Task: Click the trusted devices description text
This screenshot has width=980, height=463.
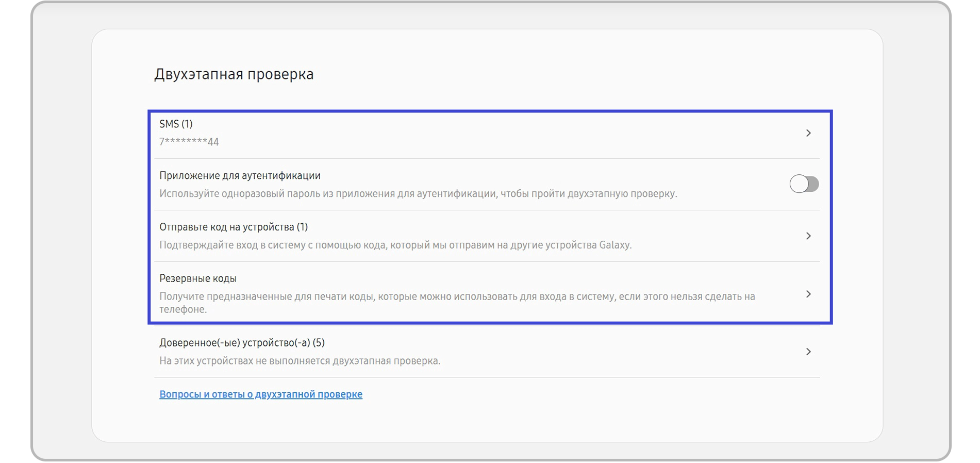Action: [x=300, y=361]
